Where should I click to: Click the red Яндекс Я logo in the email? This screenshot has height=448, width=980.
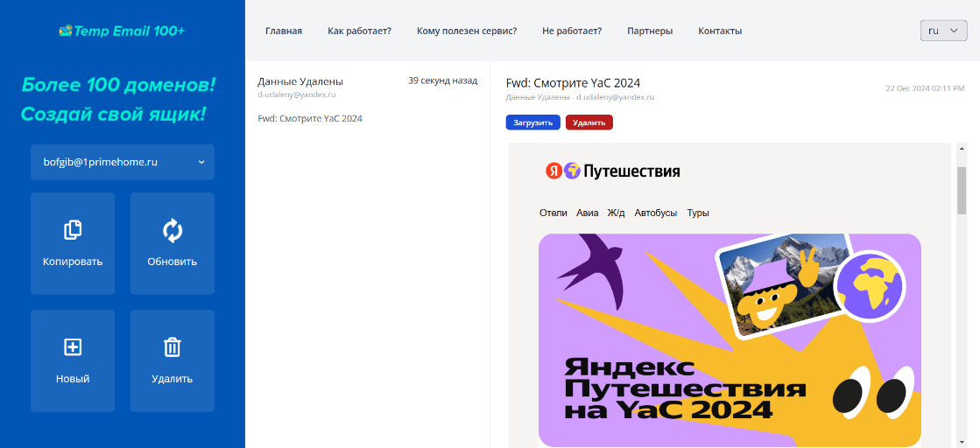pyautogui.click(x=553, y=171)
